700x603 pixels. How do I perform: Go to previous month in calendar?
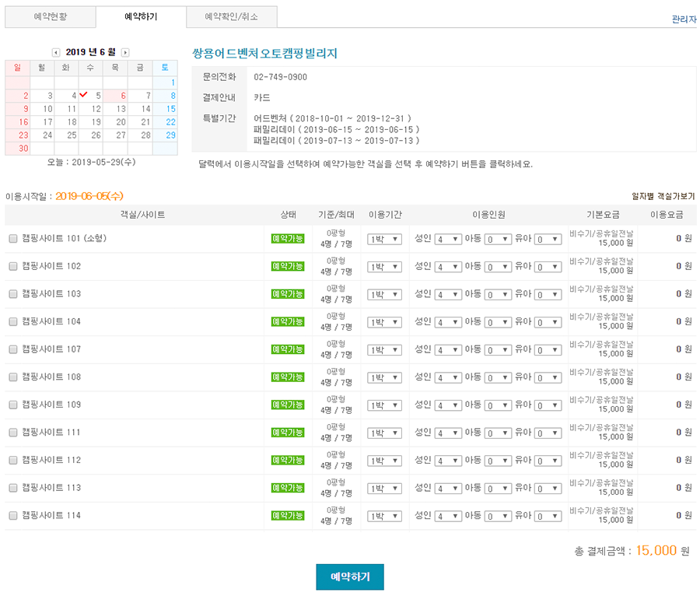pyautogui.click(x=56, y=53)
